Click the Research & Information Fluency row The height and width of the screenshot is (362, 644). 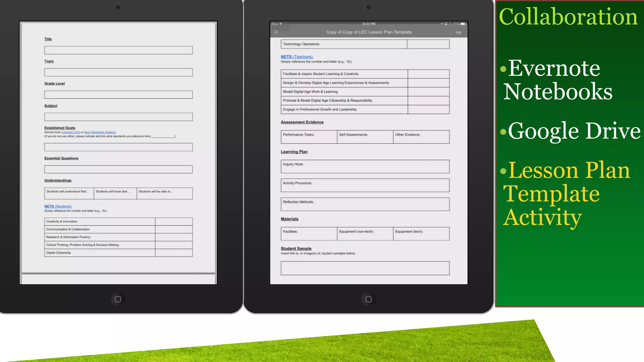tap(119, 237)
